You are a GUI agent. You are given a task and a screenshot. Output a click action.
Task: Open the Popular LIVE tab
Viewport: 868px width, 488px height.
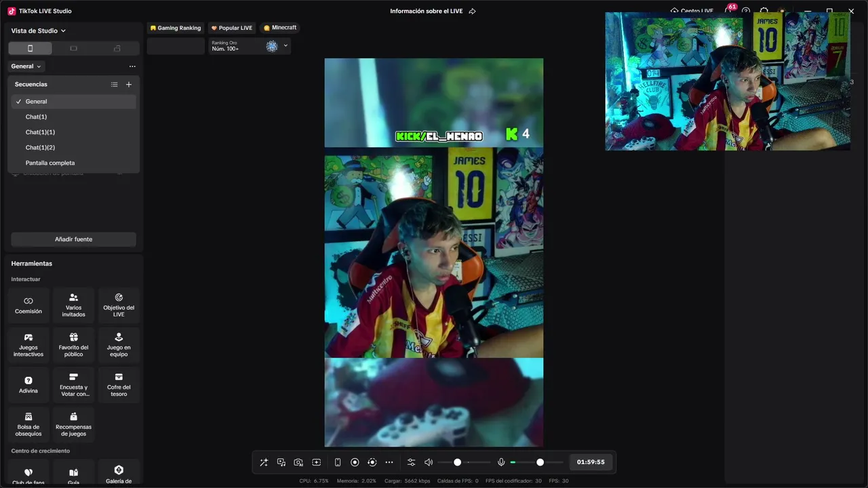coord(232,28)
